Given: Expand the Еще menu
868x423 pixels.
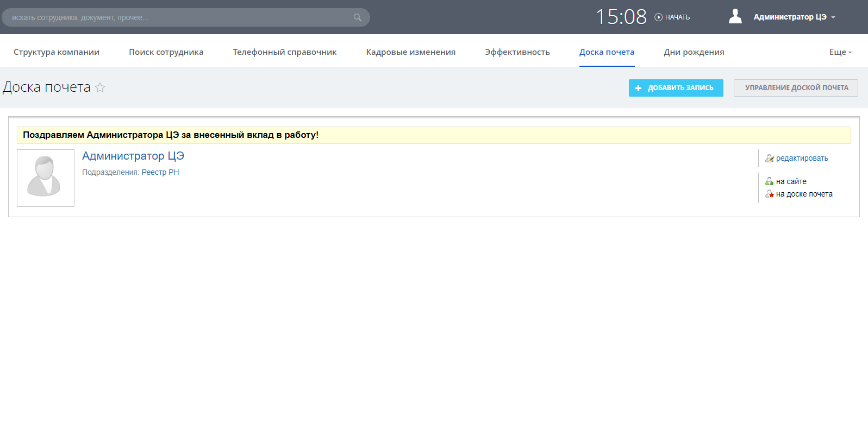Looking at the screenshot, I should click(x=840, y=52).
